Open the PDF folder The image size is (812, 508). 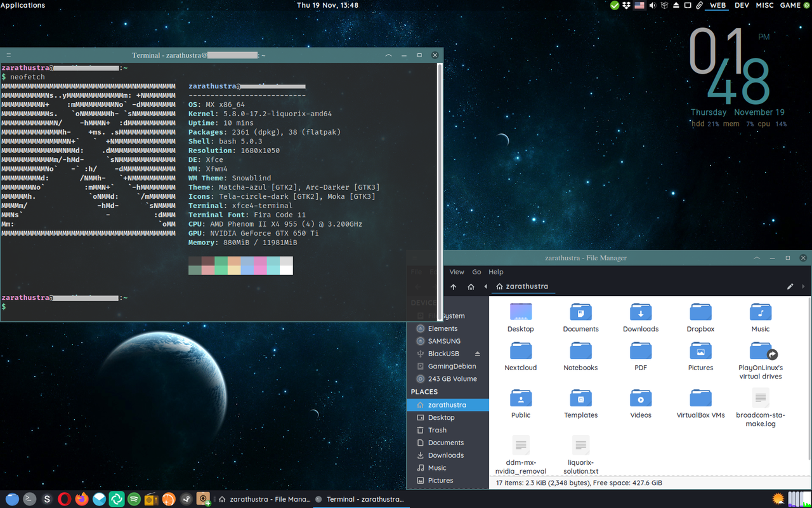(x=641, y=356)
